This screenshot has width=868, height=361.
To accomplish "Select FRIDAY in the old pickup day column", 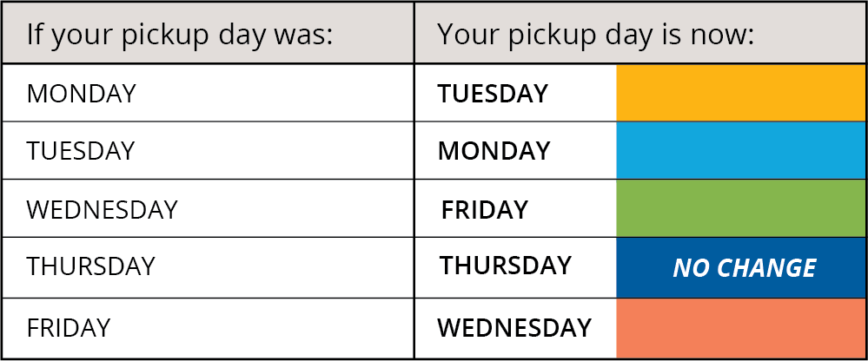I will pyautogui.click(x=68, y=327).
